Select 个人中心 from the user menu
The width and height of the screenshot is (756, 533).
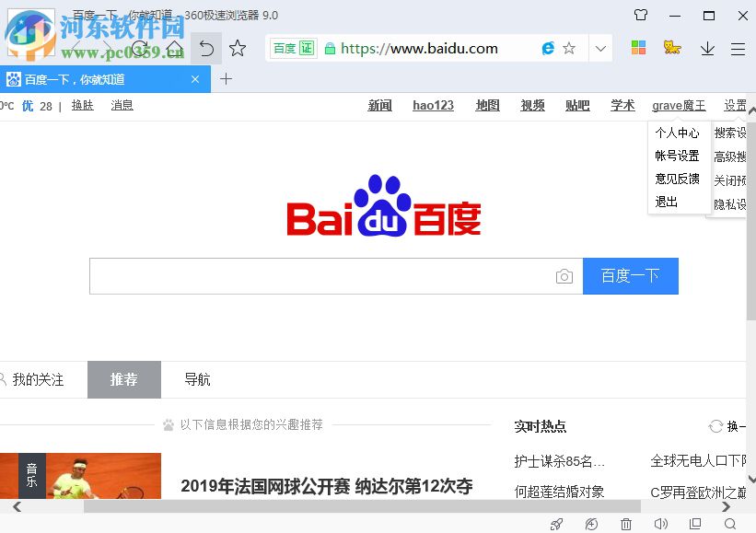point(679,133)
